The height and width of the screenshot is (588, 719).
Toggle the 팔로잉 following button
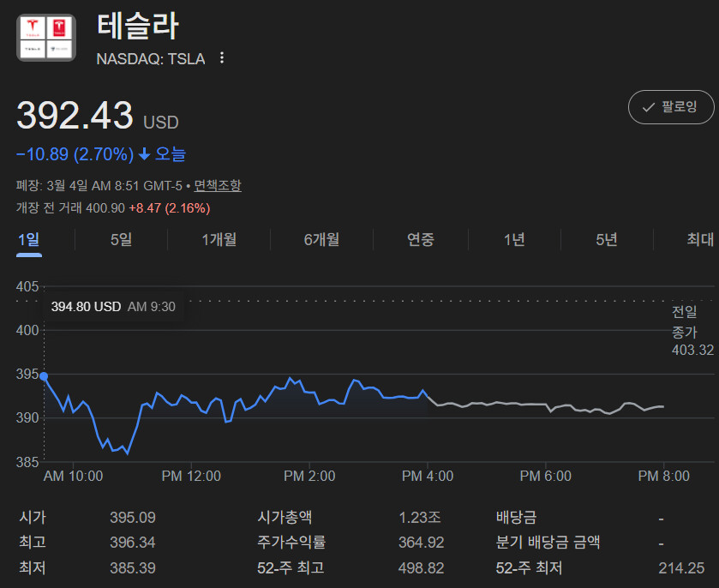click(670, 107)
